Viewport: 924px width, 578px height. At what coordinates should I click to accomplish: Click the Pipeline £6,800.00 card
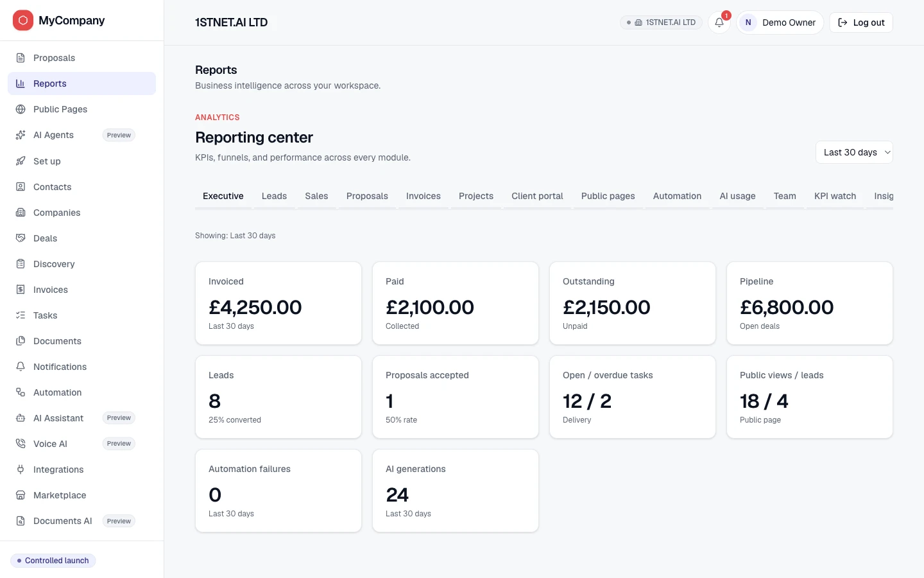click(x=810, y=303)
